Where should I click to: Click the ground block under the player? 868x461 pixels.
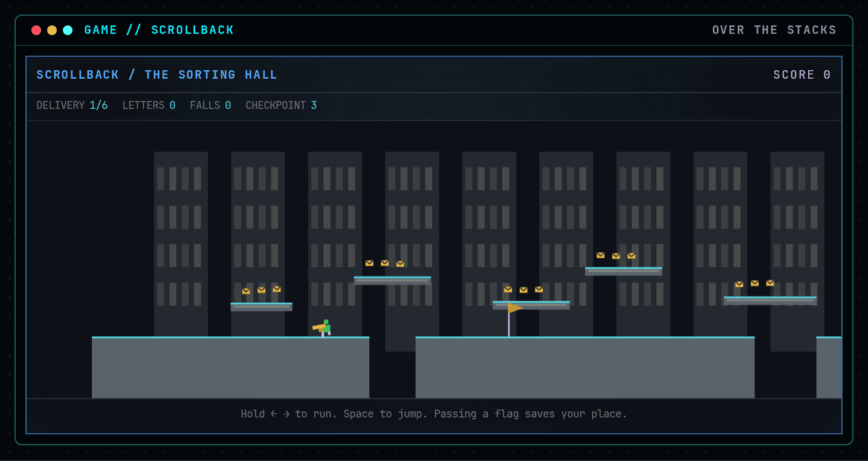click(230, 367)
